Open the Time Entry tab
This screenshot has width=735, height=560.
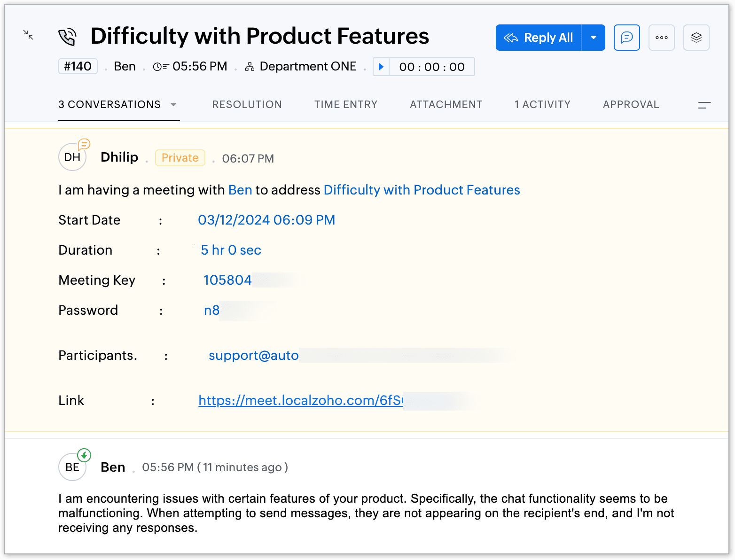coord(346,104)
